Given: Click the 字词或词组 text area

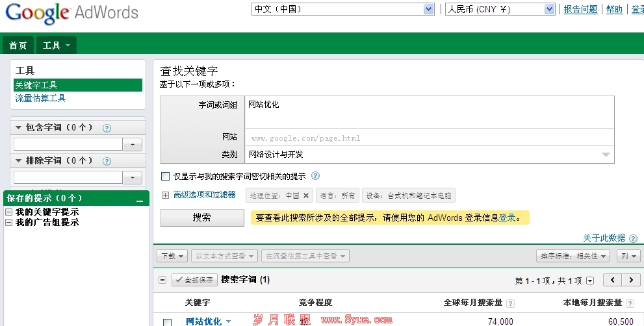Looking at the screenshot, I should point(429,112).
